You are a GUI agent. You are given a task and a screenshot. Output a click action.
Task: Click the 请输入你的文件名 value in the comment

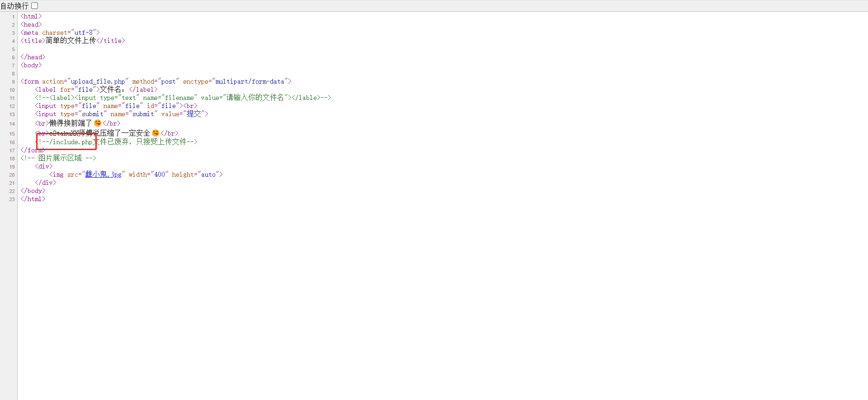pos(255,98)
